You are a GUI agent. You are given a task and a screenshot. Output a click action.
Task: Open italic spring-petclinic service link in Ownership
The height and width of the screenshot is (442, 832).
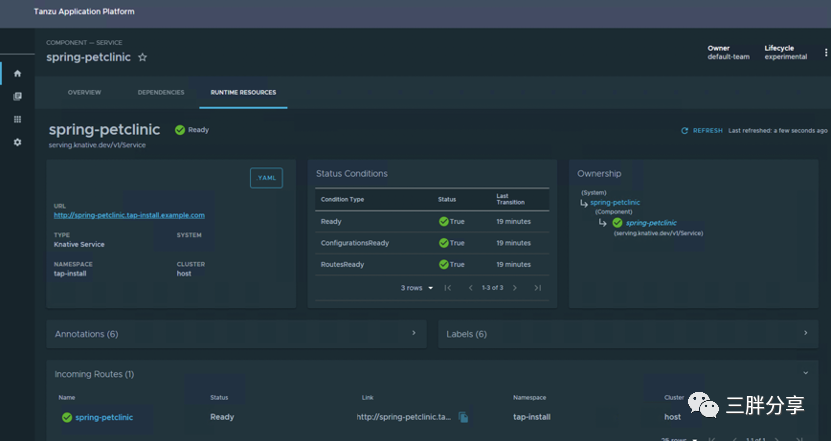[x=651, y=223]
